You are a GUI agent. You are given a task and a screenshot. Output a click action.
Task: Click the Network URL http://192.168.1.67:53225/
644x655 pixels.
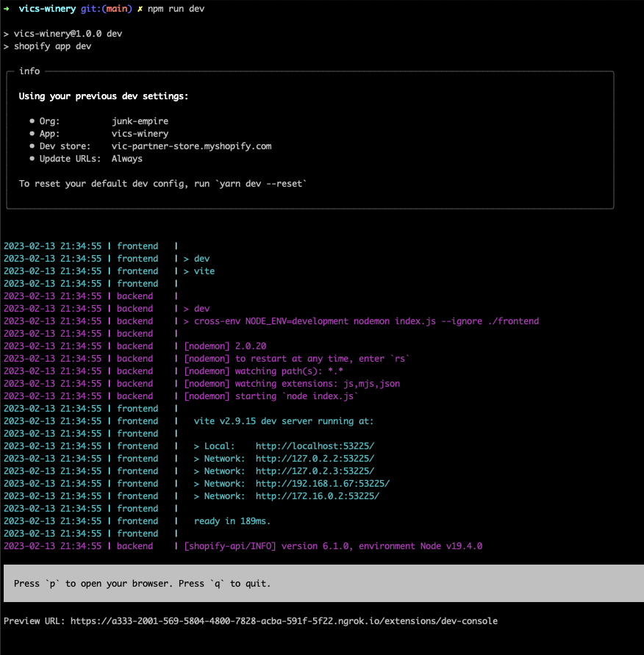coord(323,484)
